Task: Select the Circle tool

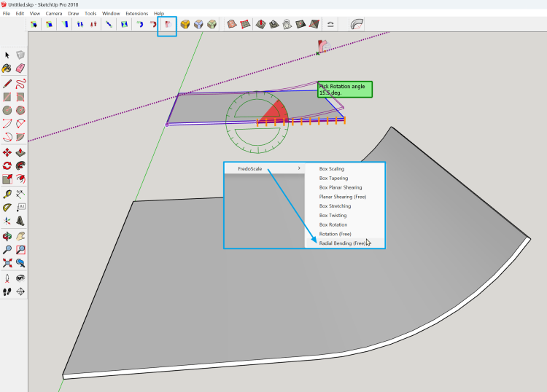Action: point(7,110)
